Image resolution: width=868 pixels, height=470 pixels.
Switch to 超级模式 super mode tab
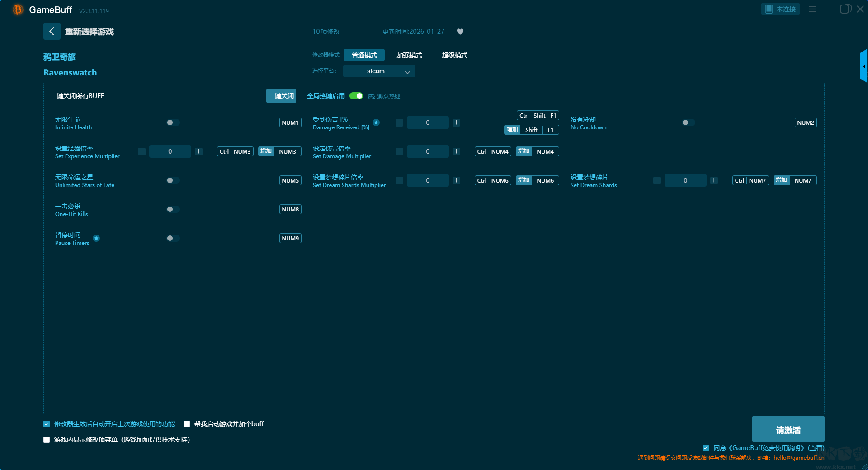click(x=454, y=55)
